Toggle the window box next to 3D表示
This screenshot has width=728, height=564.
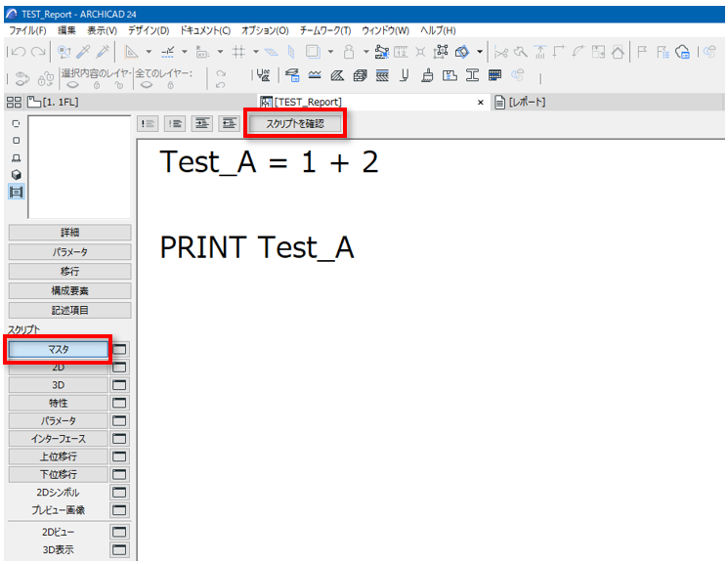pos(119,549)
